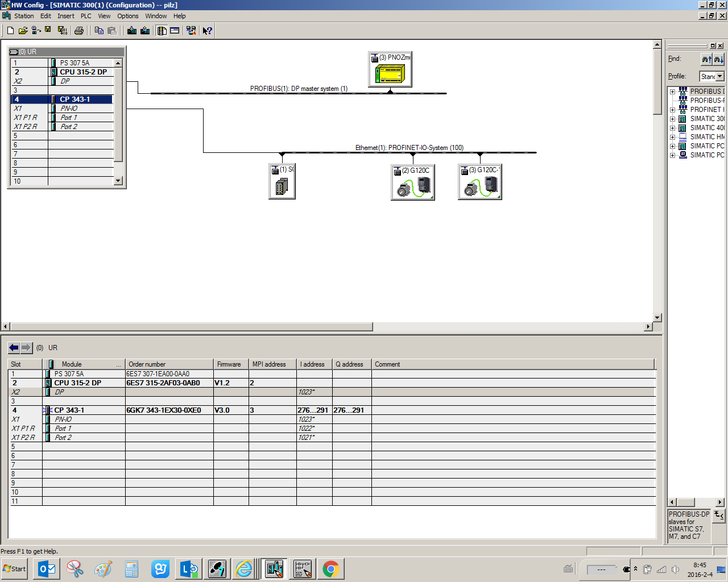Viewport: 728px width, 582px height.
Task: Expand the SIMATIC PC Based Control node
Action: click(672, 146)
